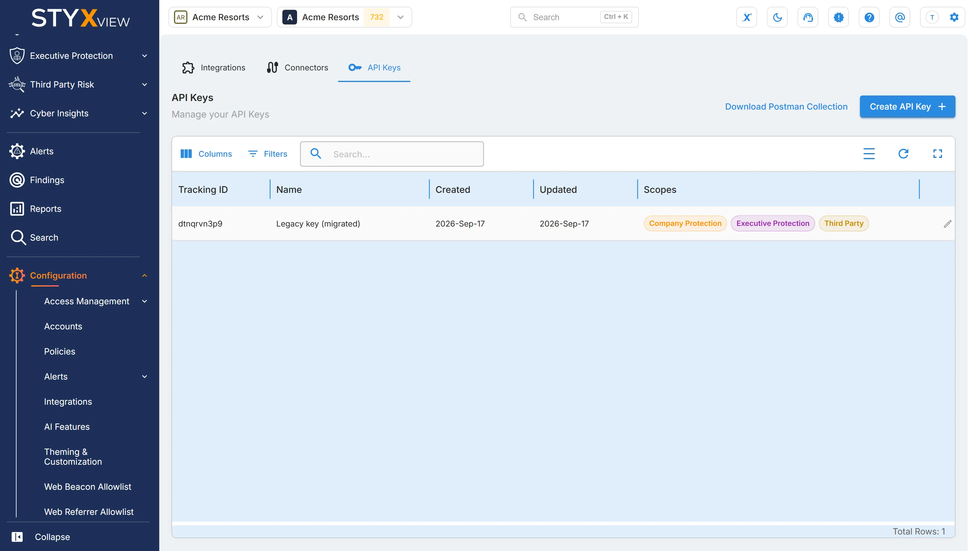Click the Company Protection scope chip

(x=685, y=223)
